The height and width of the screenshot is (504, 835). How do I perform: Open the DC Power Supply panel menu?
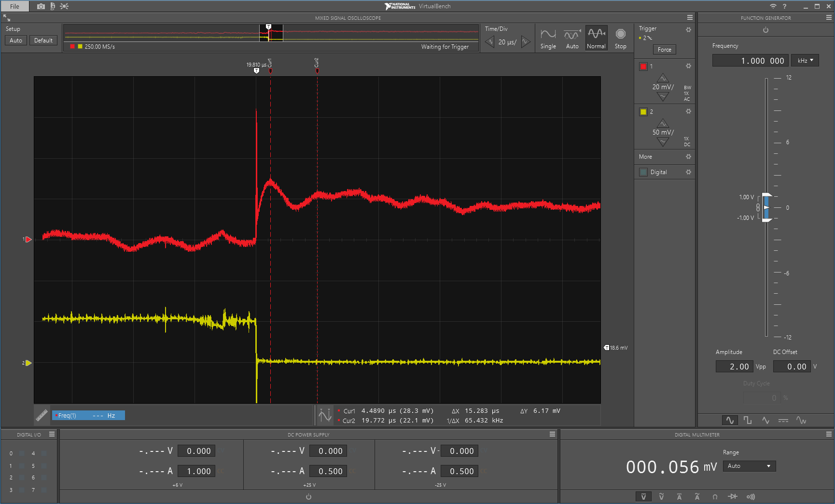click(x=552, y=434)
